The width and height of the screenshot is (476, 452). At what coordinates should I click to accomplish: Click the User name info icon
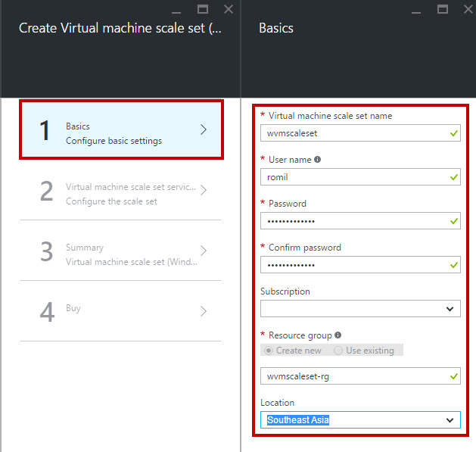tap(317, 160)
